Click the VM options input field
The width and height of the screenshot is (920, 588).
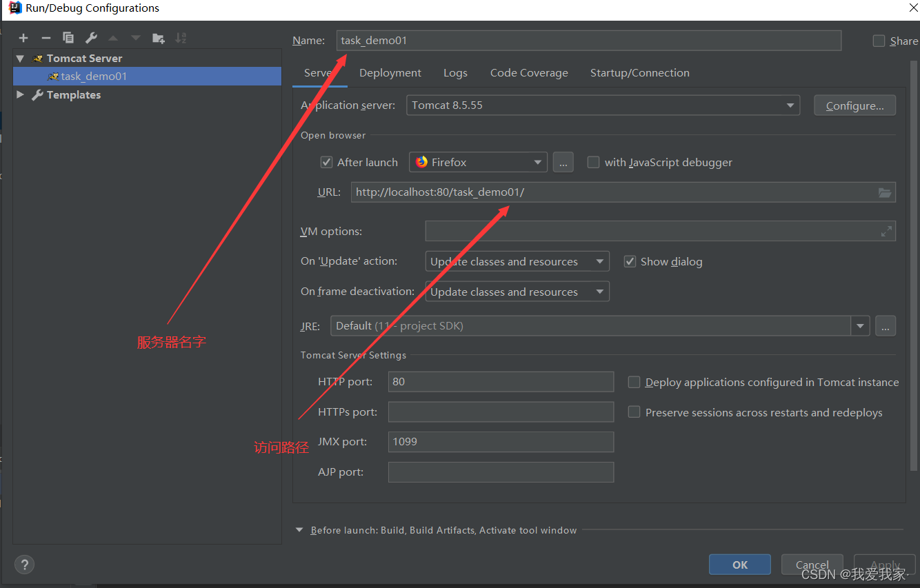(661, 232)
